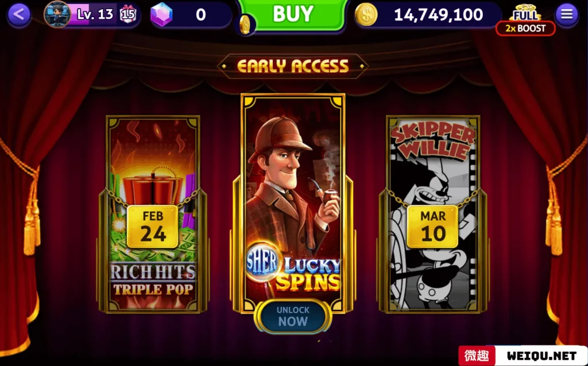Click the MAR 10 lock badge
The image size is (588, 366).
(x=433, y=227)
